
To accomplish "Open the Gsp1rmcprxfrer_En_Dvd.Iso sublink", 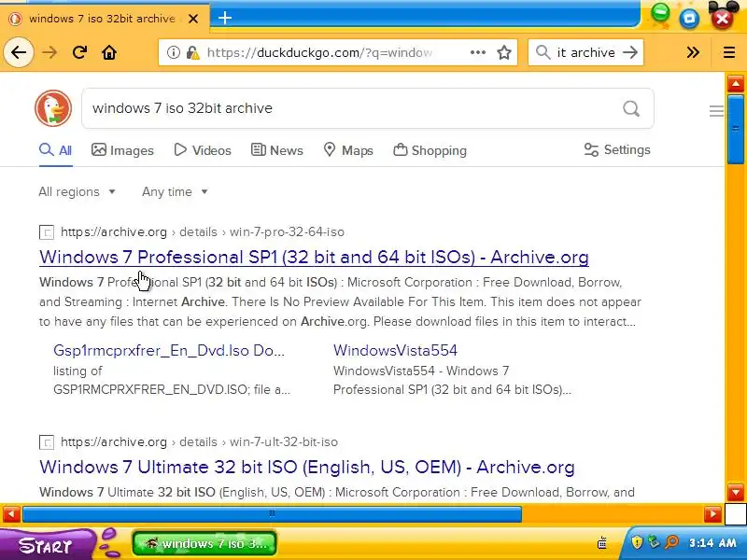I will 169,351.
